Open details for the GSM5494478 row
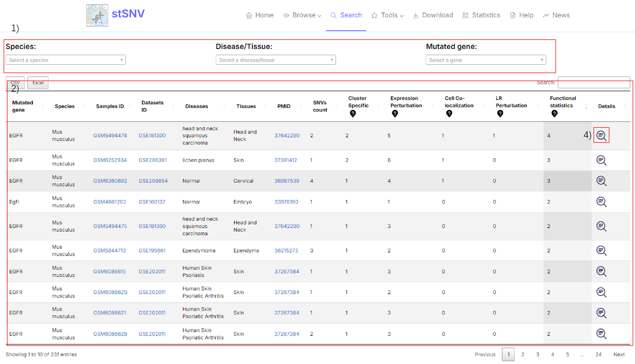 click(601, 135)
